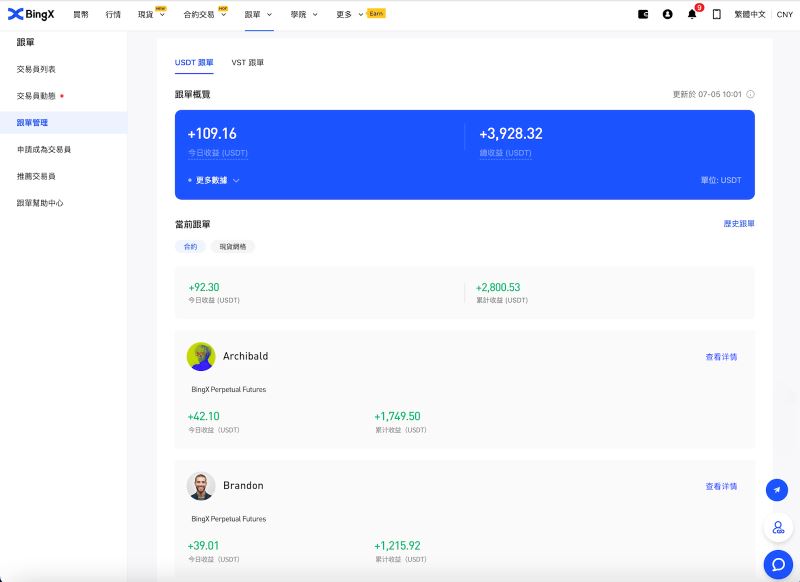Click the paper plane floating button

(777, 490)
